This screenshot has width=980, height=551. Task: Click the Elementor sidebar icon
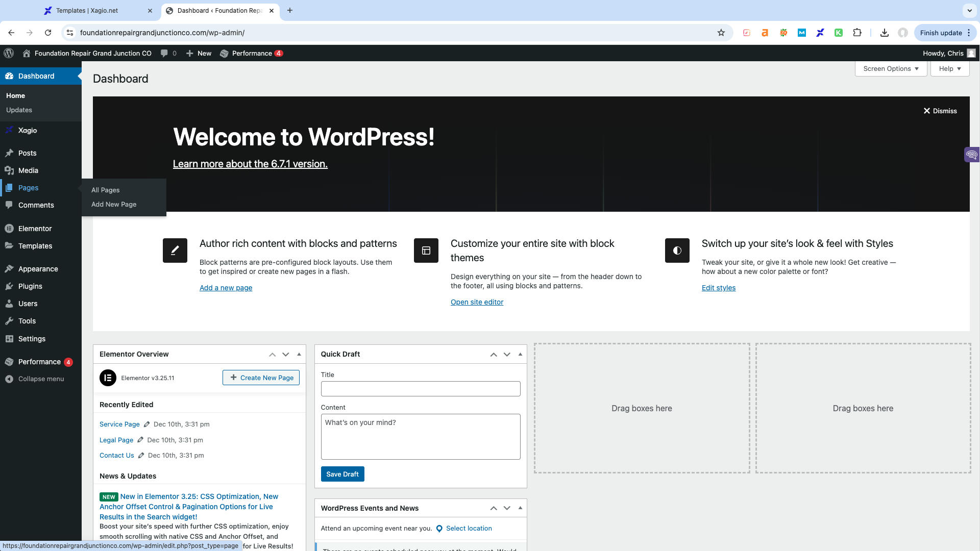[9, 229]
